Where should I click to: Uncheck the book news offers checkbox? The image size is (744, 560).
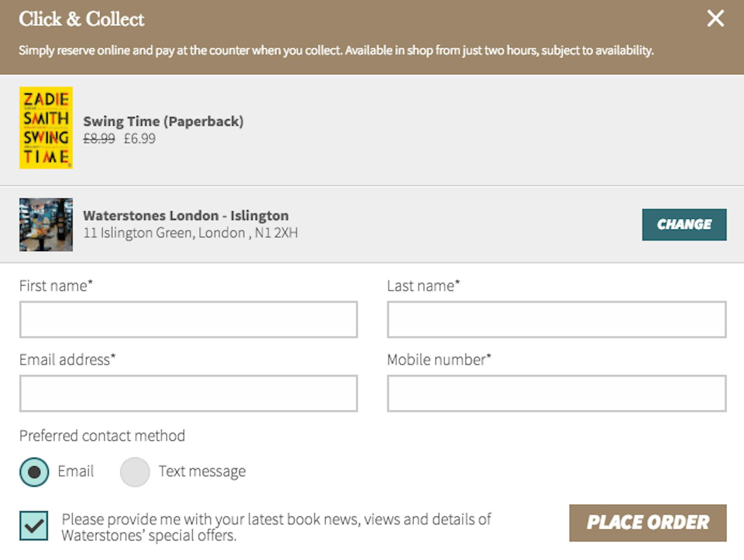33,526
